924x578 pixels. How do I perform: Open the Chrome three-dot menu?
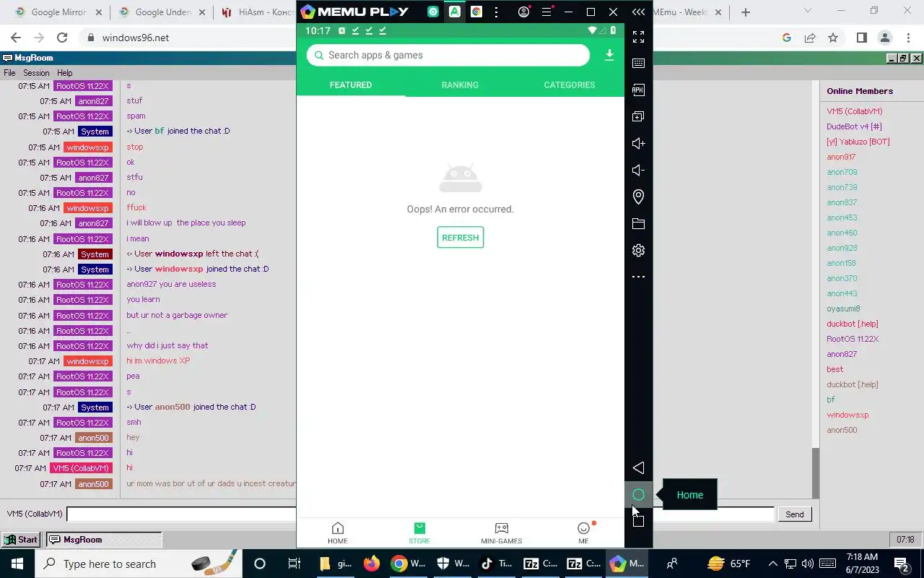coord(908,38)
